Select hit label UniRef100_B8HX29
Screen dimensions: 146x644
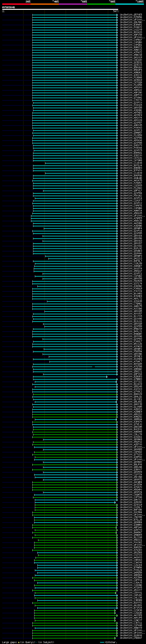tap(131, 394)
